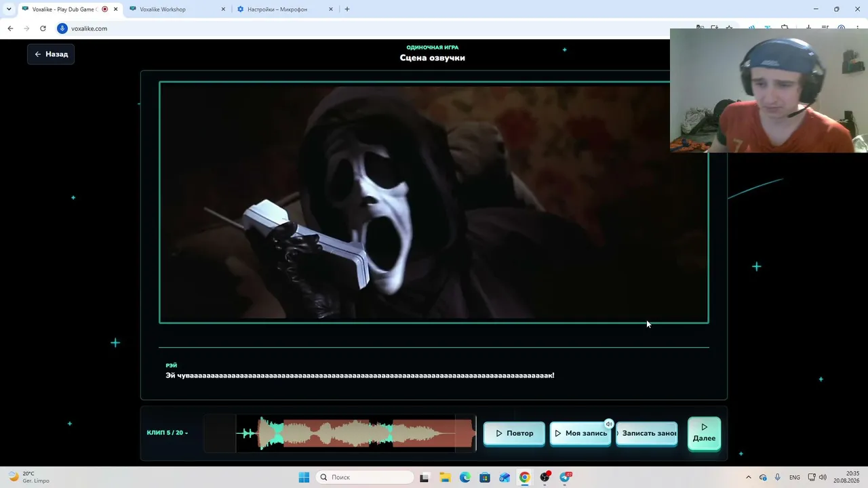Open the weather widget showing 20°C
868x488 pixels.
pos(28,477)
